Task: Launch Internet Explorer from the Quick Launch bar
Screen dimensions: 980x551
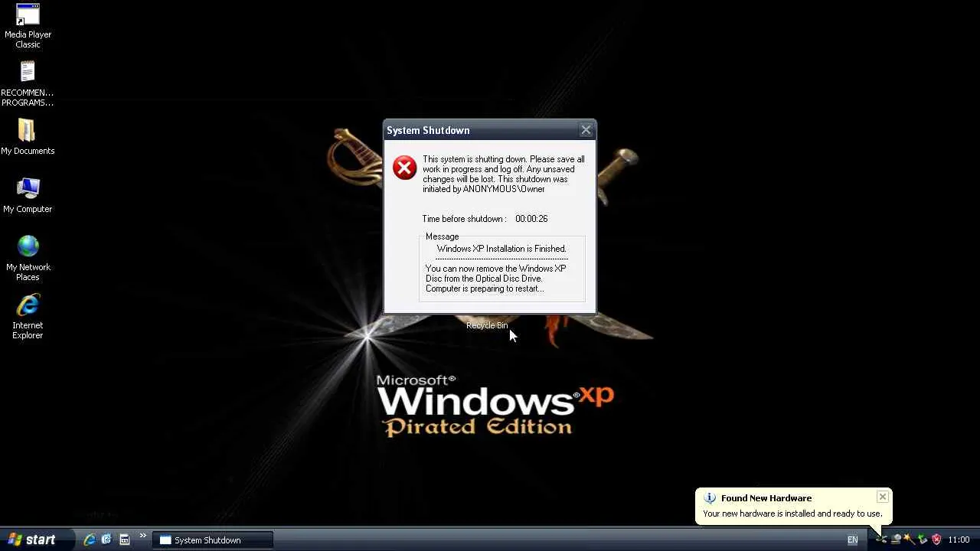Action: coord(90,540)
